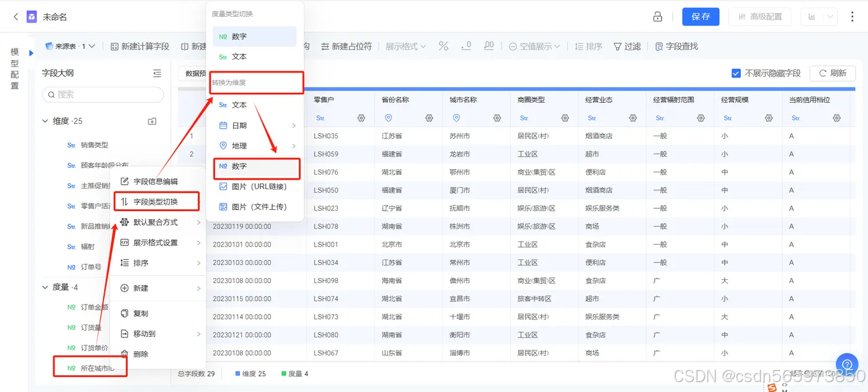Uncheck the 不展示隐藏字段 checkbox
Screen dimensions: 868x392
point(735,72)
